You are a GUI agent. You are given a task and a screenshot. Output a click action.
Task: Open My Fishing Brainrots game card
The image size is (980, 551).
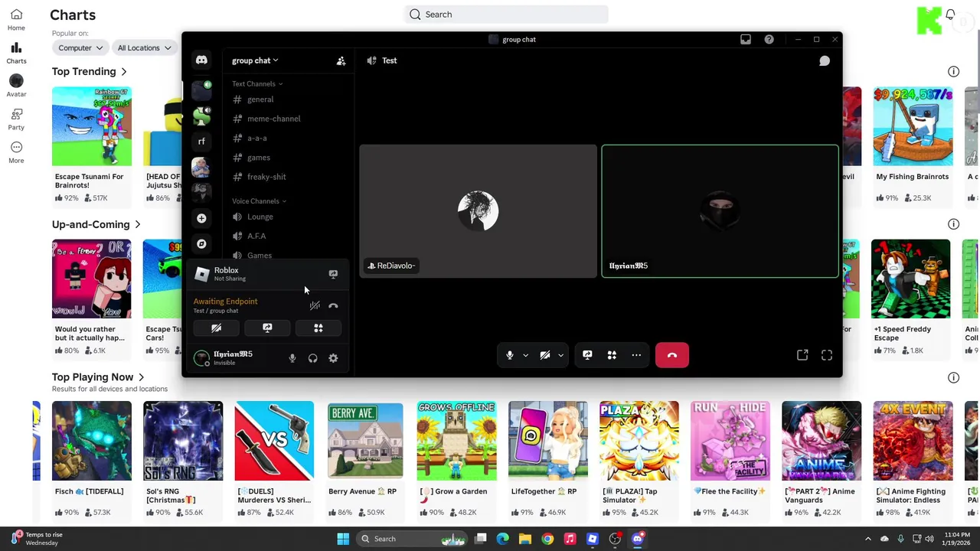(913, 145)
